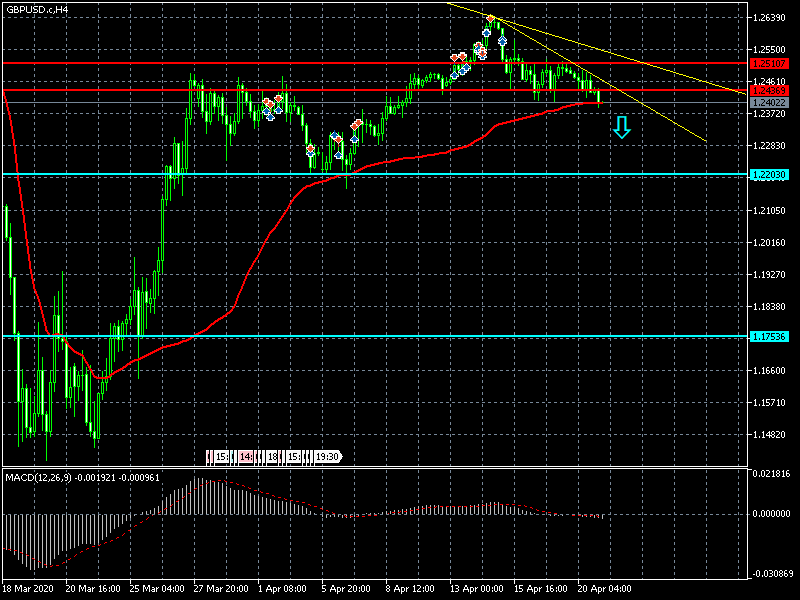
Task: Click the 1.18380 price axis value
Action: (x=769, y=307)
